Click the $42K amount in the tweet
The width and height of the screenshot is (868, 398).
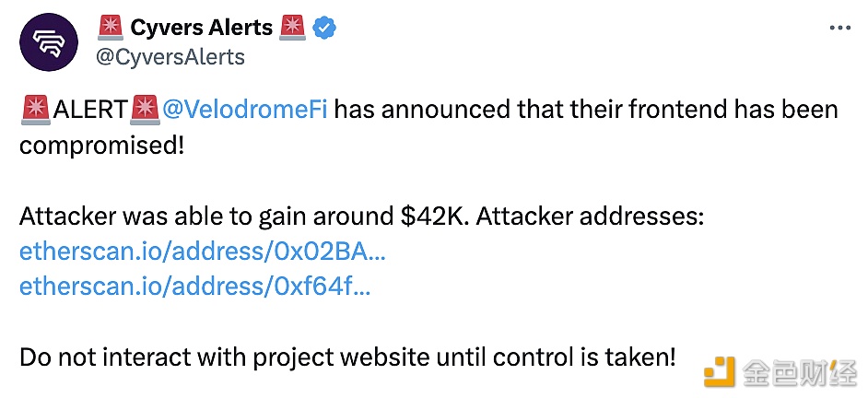(x=435, y=217)
